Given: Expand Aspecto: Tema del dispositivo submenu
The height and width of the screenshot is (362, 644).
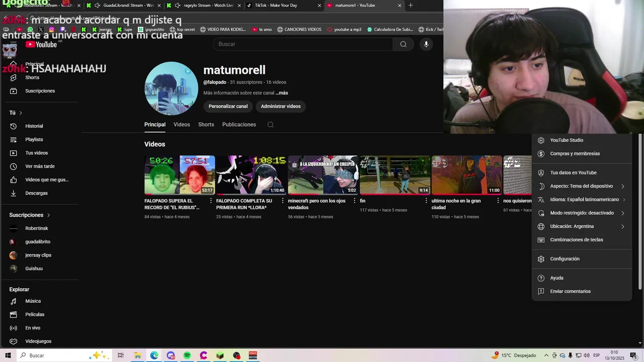Looking at the screenshot, I should click(582, 186).
